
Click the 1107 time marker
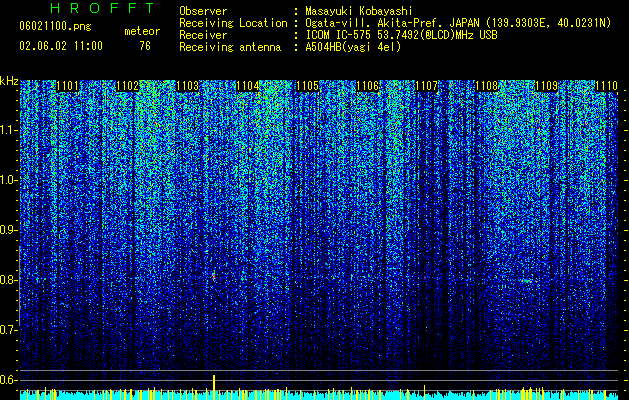pyautogui.click(x=427, y=86)
